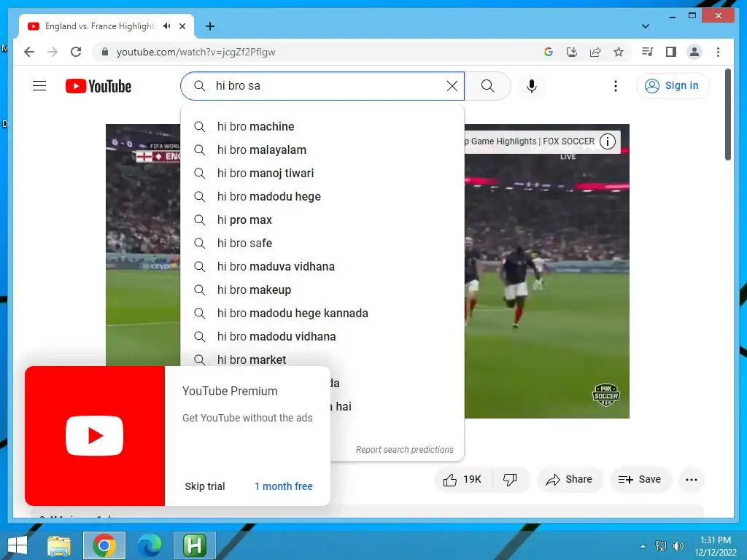The width and height of the screenshot is (747, 560).
Task: Close the England vs. France tab
Action: tap(182, 26)
